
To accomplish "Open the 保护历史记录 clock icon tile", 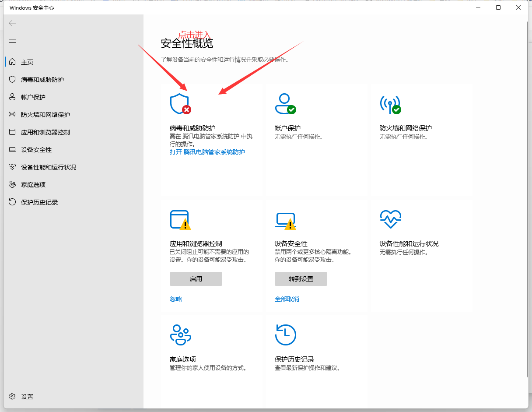I will [x=285, y=335].
